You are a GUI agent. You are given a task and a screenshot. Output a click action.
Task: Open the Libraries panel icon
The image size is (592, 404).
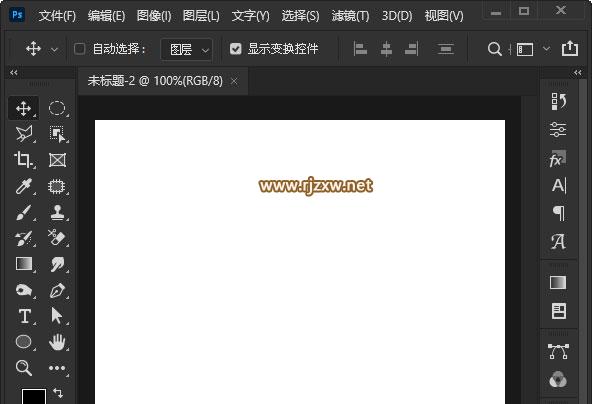pyautogui.click(x=559, y=311)
